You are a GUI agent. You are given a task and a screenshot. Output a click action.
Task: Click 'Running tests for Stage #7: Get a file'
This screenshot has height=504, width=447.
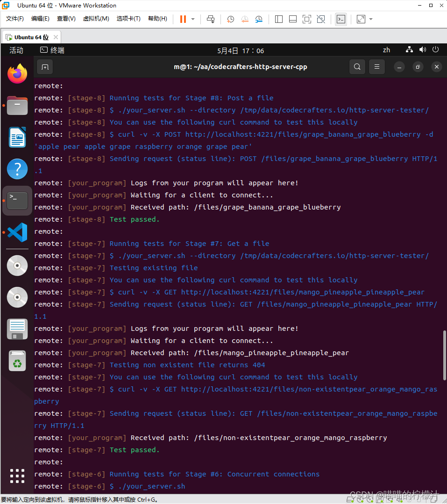click(189, 244)
